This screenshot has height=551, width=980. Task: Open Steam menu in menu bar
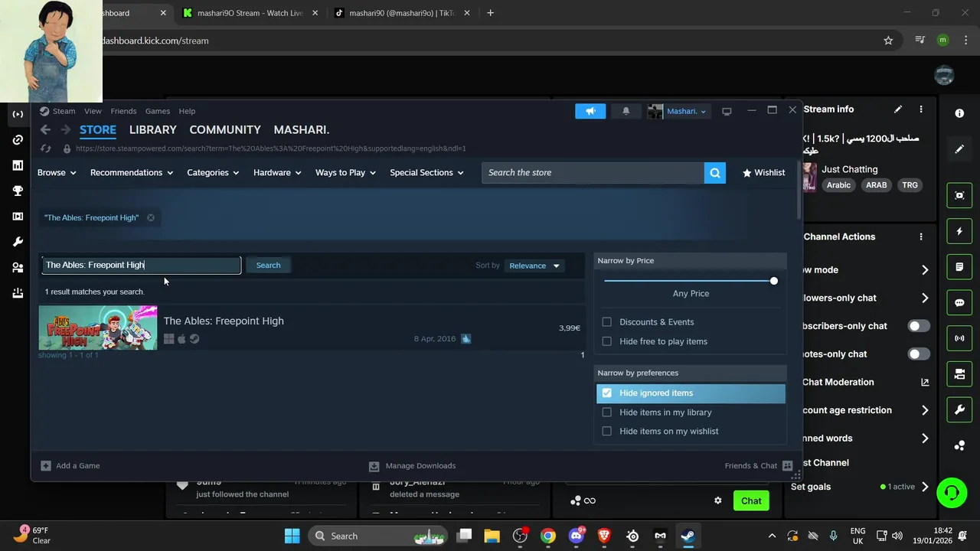pyautogui.click(x=64, y=111)
